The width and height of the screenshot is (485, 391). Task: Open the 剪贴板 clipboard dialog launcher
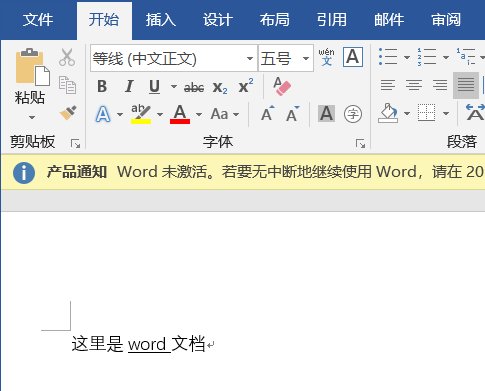coord(75,144)
